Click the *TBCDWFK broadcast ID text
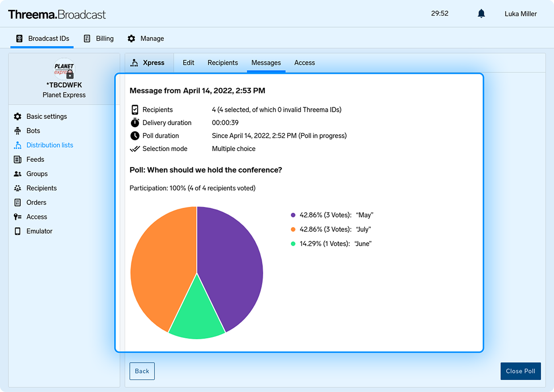 point(64,85)
